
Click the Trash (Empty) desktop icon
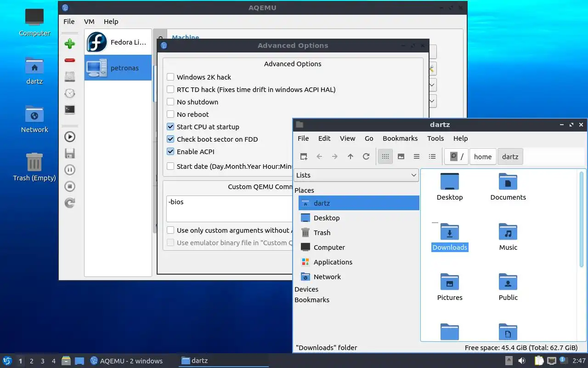coord(34,162)
